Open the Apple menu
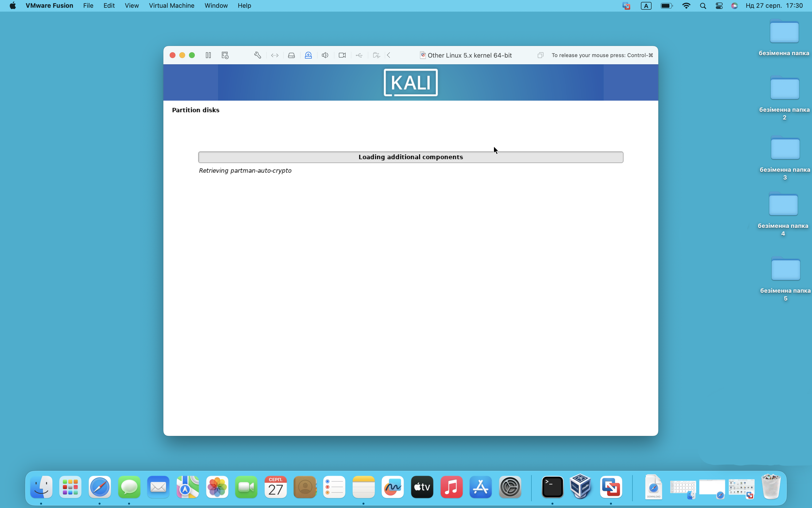The height and width of the screenshot is (508, 812). pos(12,6)
